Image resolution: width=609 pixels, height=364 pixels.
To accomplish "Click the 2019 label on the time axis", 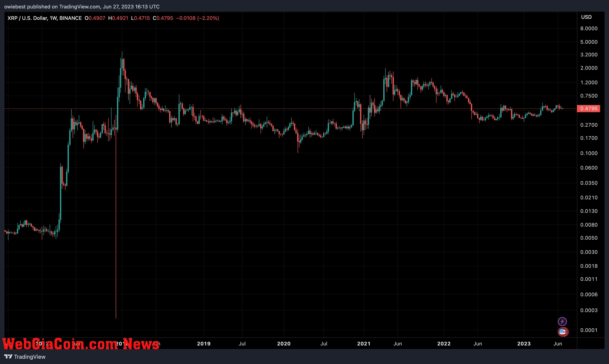I will tap(204, 344).
